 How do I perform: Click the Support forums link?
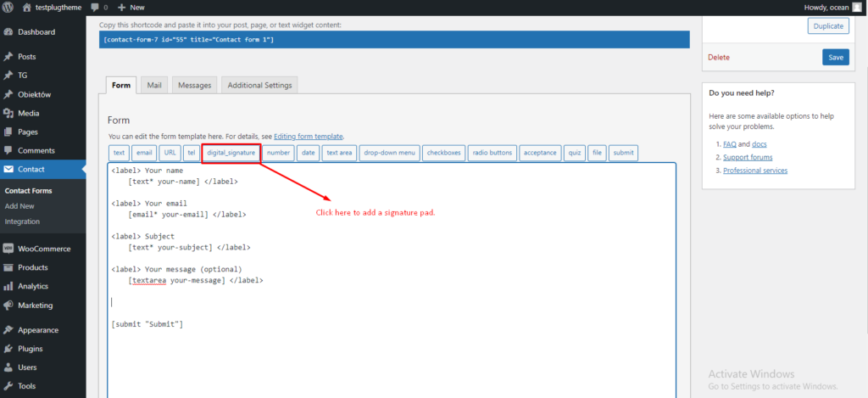pos(748,158)
